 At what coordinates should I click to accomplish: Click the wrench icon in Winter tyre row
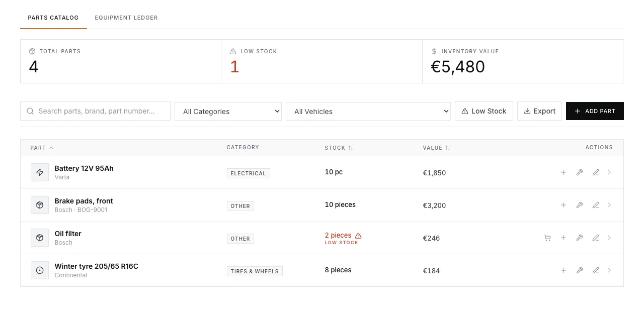click(x=580, y=270)
